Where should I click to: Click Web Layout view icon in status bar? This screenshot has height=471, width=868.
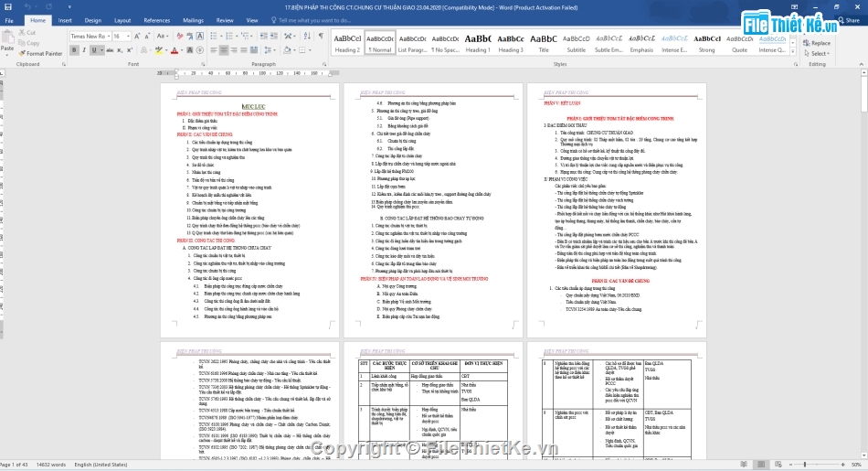[778, 465]
